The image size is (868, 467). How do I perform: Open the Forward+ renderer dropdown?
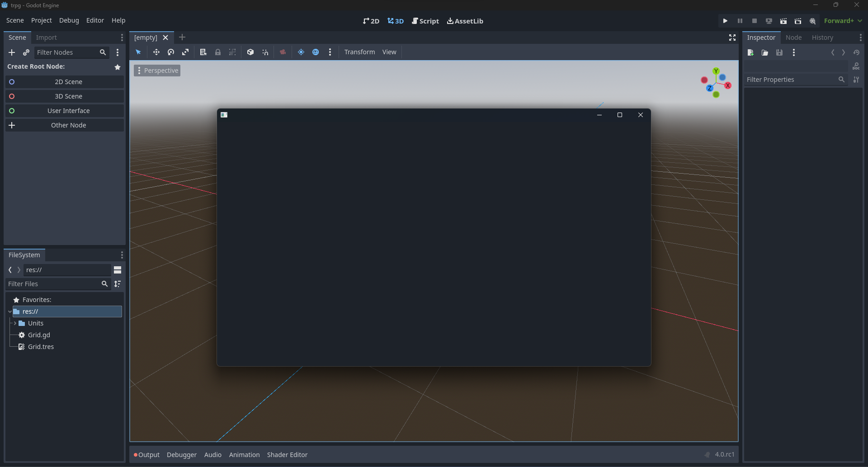click(842, 21)
